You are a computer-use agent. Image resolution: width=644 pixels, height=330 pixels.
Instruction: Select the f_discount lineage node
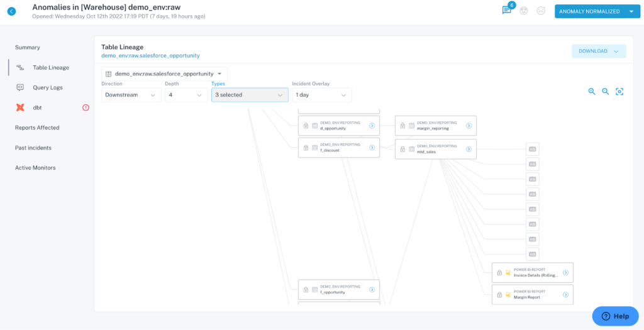tap(339, 147)
